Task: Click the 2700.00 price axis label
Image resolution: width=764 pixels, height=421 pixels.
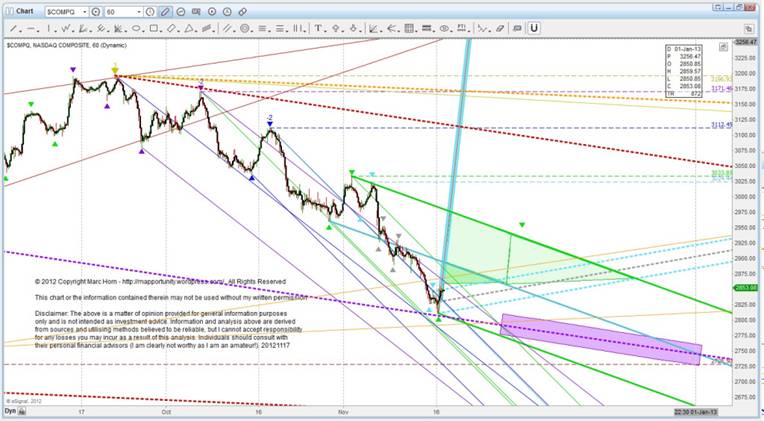Action: 744,382
